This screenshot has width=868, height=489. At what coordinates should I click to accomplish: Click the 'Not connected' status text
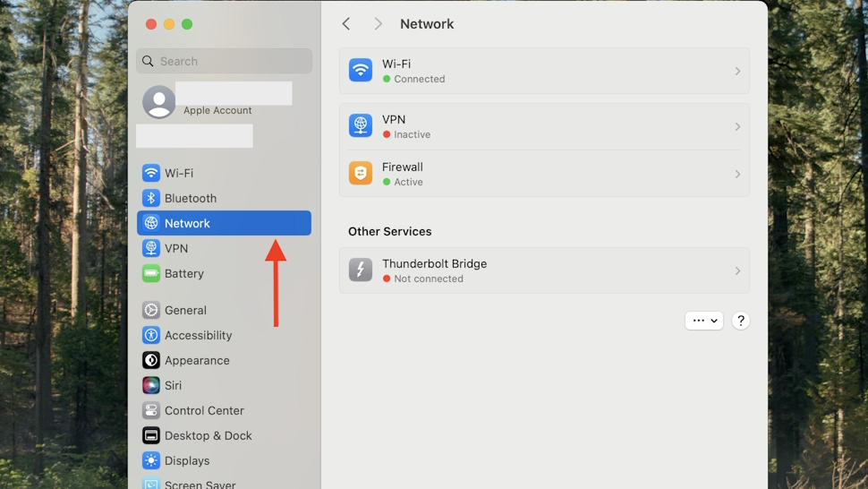click(429, 279)
